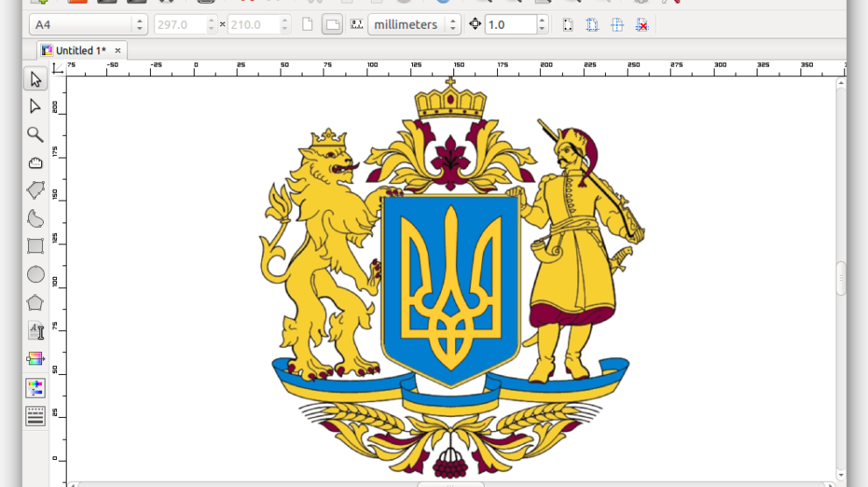Screen dimensions: 868x487
Task: Choose the Zoom magnifier tool
Action: pos(35,134)
